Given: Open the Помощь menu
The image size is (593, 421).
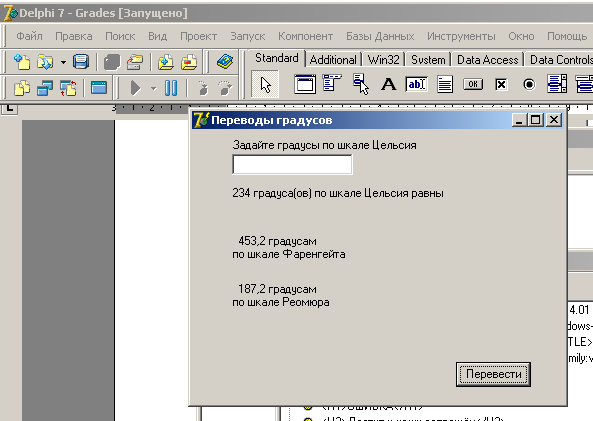Looking at the screenshot, I should pos(567,36).
